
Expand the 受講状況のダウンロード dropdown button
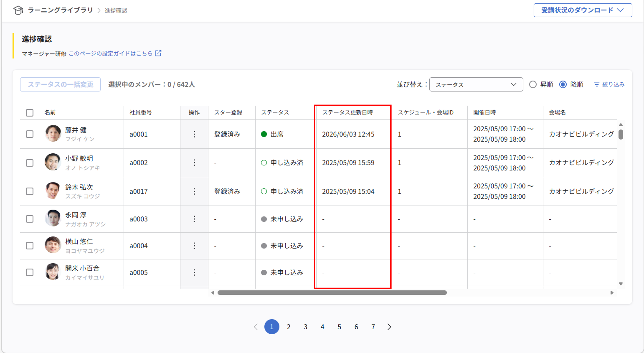pyautogui.click(x=583, y=10)
